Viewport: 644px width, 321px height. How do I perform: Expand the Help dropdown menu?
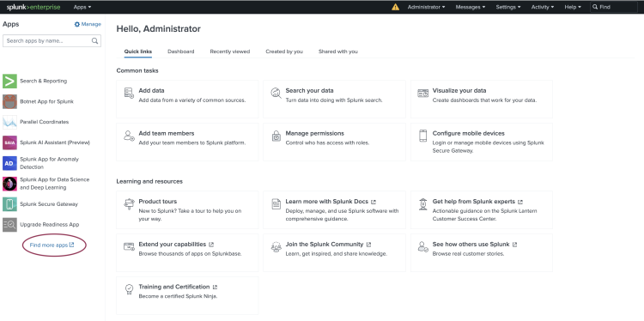[x=573, y=7]
